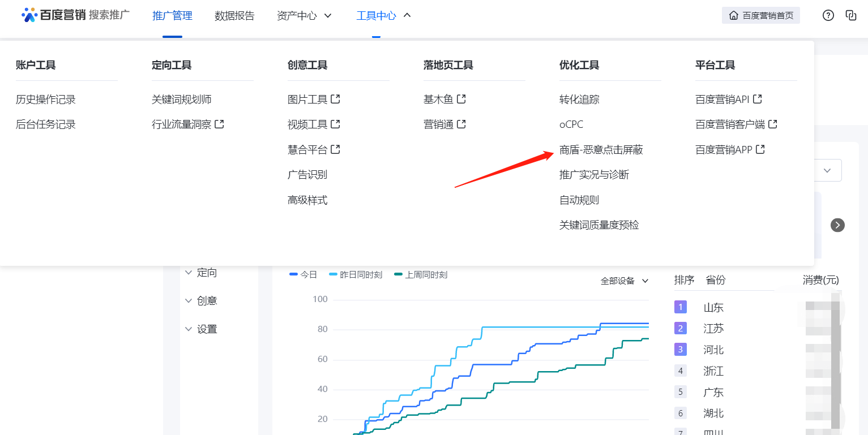The height and width of the screenshot is (435, 868).
Task: Open 高级样式 menu item
Action: tap(307, 200)
